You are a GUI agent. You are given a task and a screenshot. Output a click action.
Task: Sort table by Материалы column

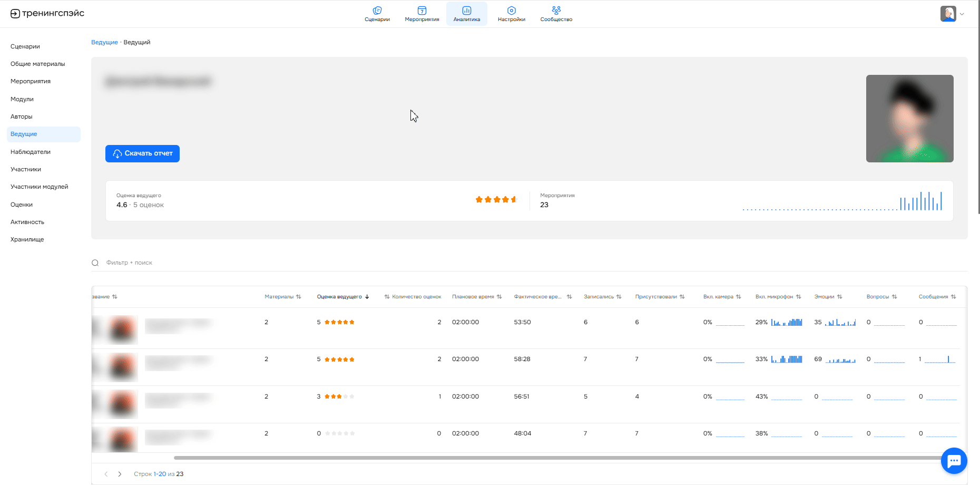[x=282, y=297]
